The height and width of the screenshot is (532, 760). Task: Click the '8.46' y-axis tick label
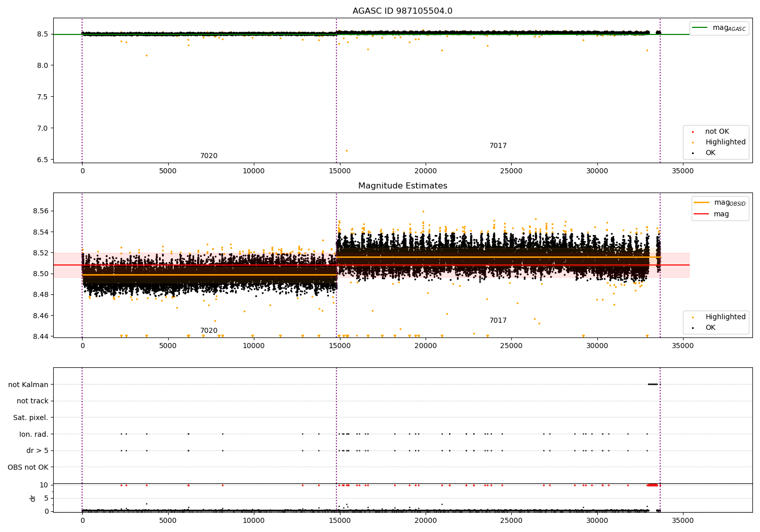[41, 316]
